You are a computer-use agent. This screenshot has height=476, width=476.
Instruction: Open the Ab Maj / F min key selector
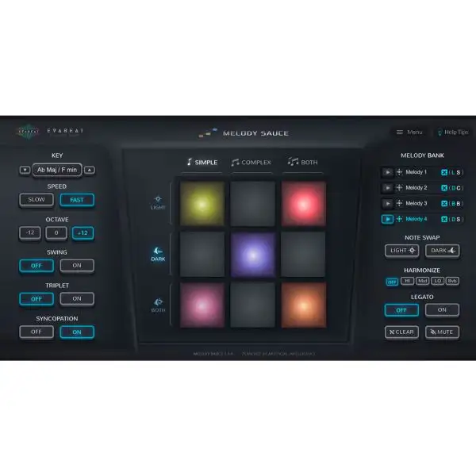57,170
